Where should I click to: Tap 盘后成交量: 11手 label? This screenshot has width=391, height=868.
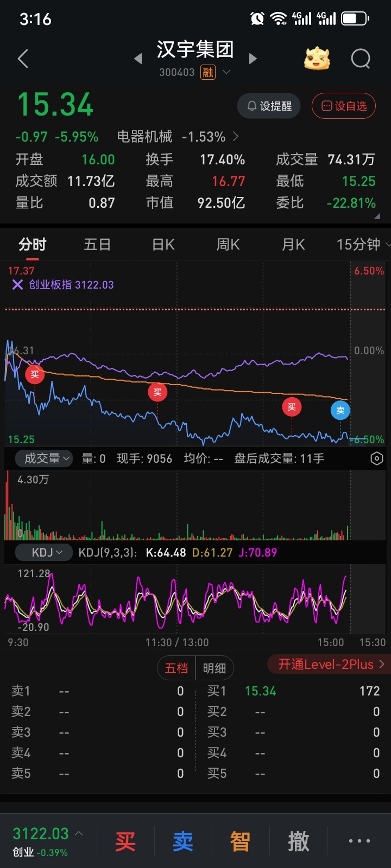[x=279, y=458]
